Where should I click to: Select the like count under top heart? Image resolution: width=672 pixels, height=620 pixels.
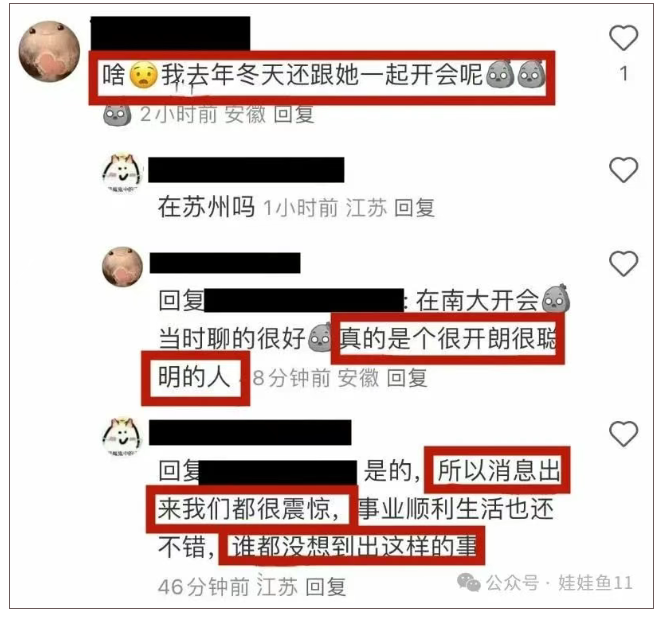pos(624,74)
